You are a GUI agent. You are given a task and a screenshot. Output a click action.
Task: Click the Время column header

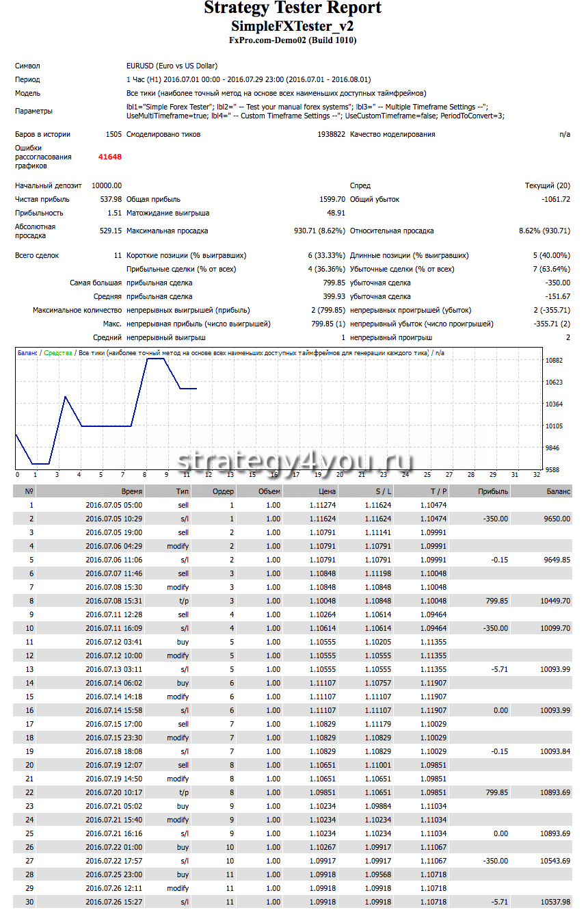[131, 491]
